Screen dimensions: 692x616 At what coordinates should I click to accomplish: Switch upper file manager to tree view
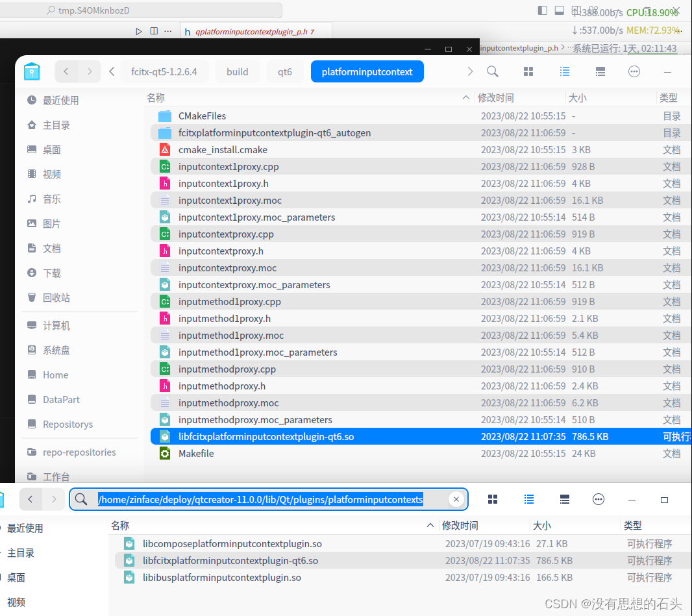pos(600,71)
